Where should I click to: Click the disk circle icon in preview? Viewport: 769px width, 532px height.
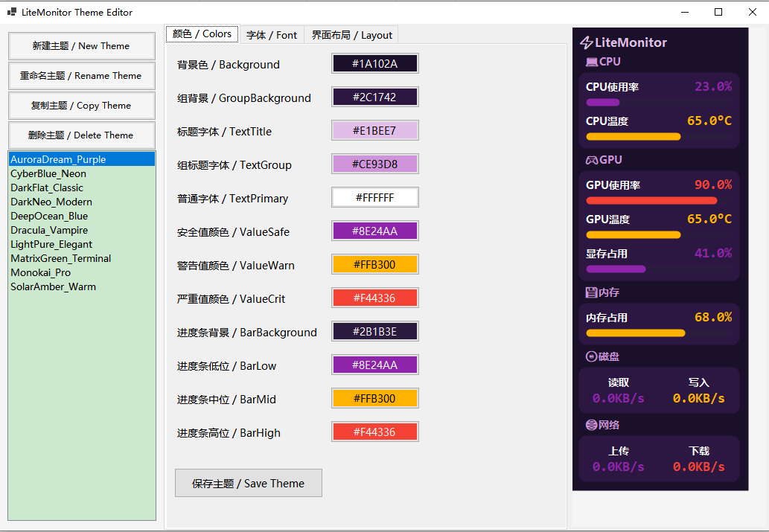592,356
